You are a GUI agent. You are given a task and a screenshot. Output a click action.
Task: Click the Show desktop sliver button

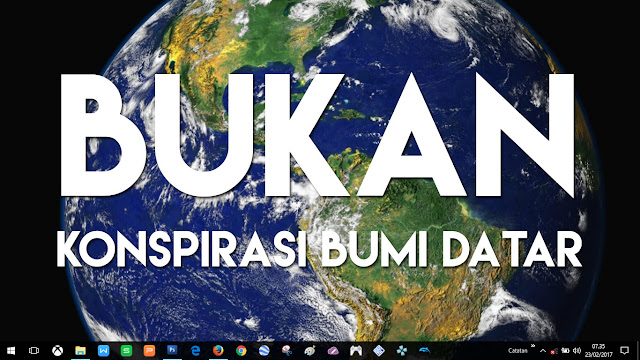[638, 351]
